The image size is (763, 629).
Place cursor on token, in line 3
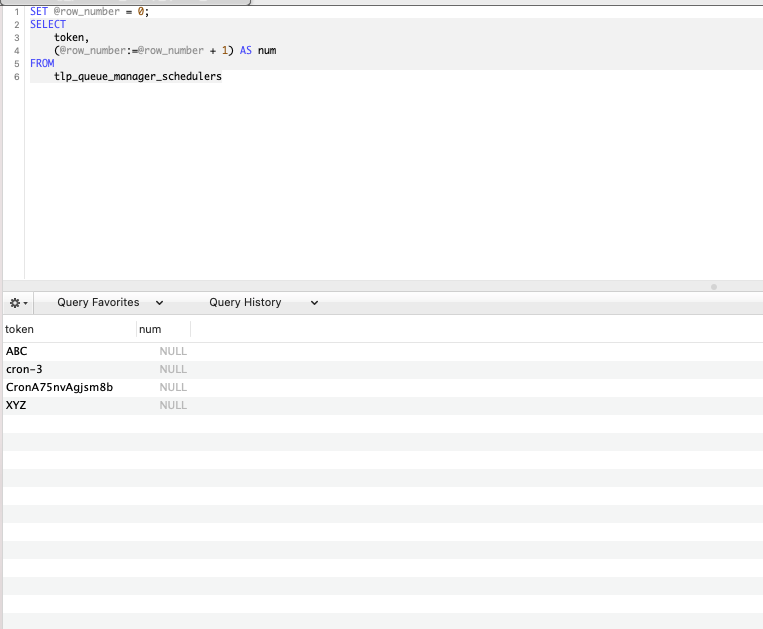(x=72, y=37)
